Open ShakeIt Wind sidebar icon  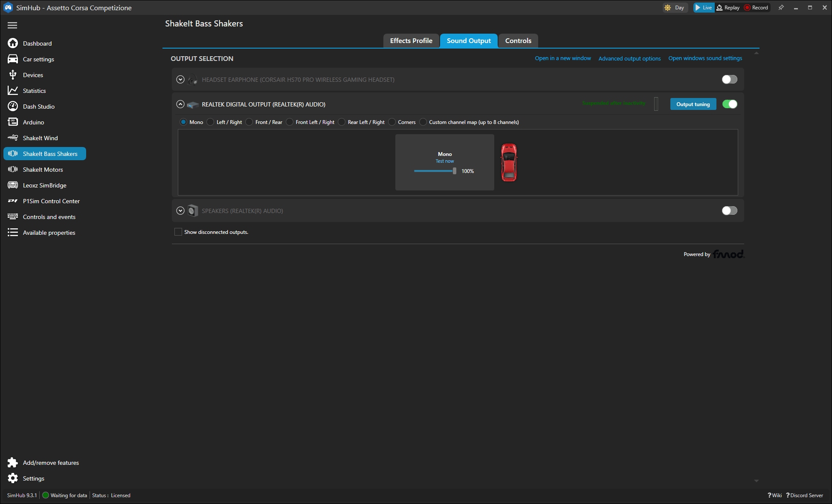coord(13,138)
